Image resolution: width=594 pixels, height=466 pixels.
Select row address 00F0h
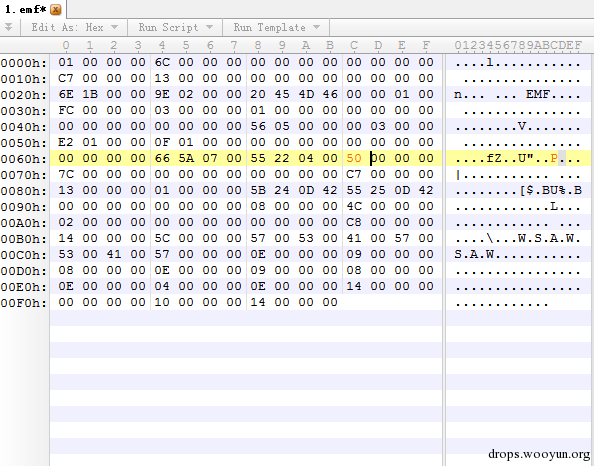(x=24, y=303)
